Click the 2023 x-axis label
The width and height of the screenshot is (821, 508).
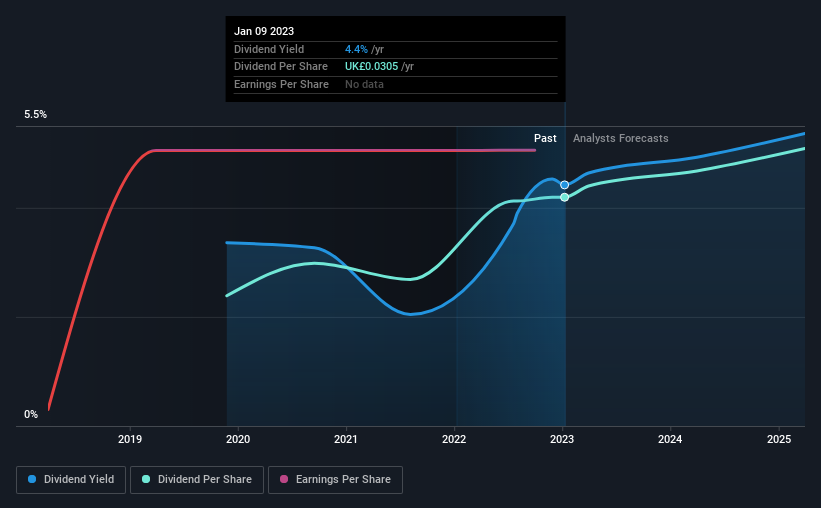[562, 439]
